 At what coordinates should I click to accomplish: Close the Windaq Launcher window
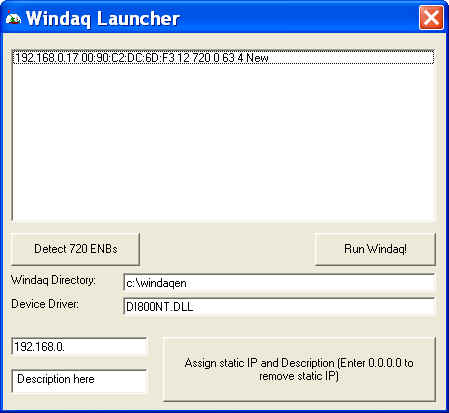click(431, 18)
